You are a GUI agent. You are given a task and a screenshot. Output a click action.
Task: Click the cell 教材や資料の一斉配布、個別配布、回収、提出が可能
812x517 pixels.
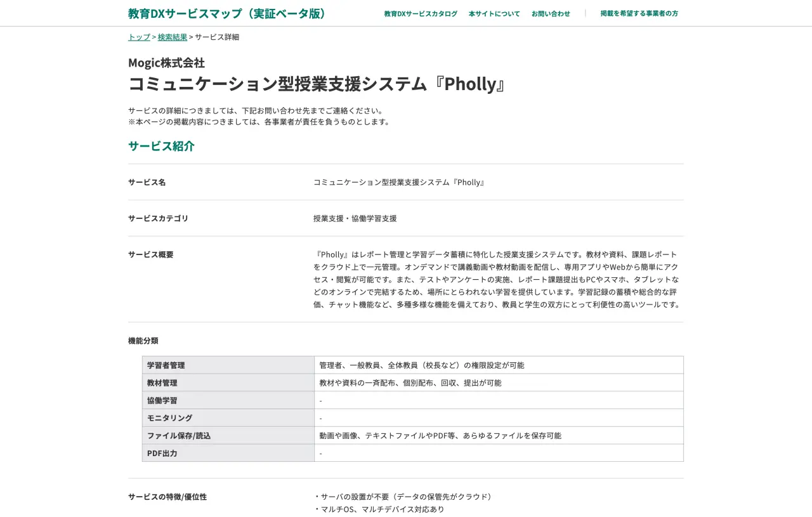click(x=499, y=383)
